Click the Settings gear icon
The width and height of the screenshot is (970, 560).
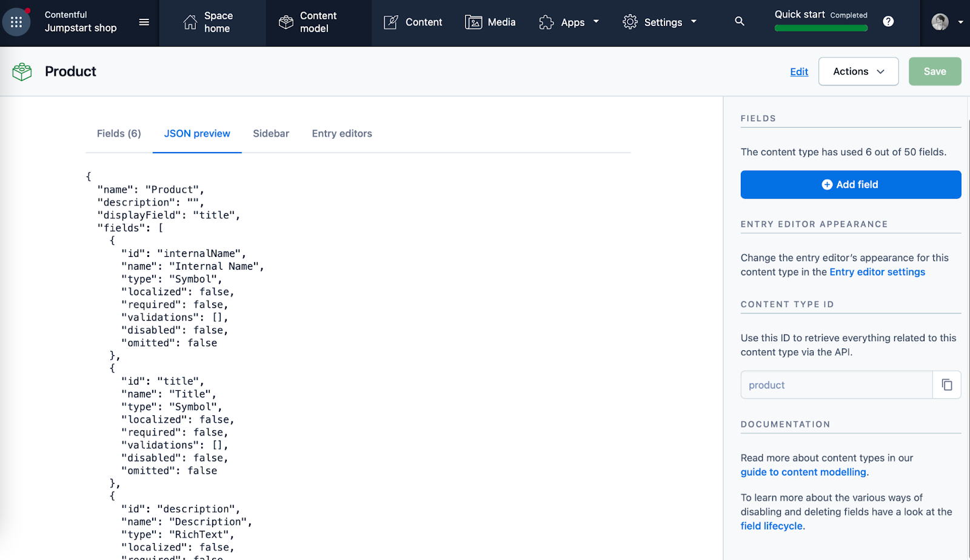coord(630,22)
